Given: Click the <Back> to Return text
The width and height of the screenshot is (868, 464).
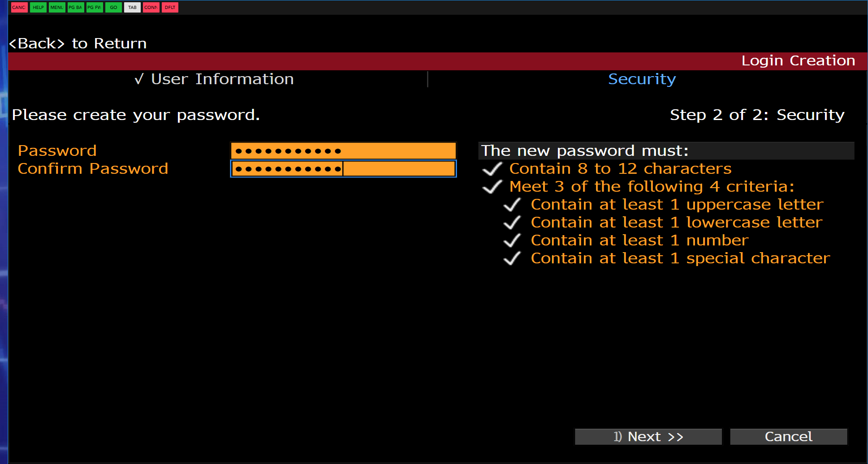Looking at the screenshot, I should (78, 43).
